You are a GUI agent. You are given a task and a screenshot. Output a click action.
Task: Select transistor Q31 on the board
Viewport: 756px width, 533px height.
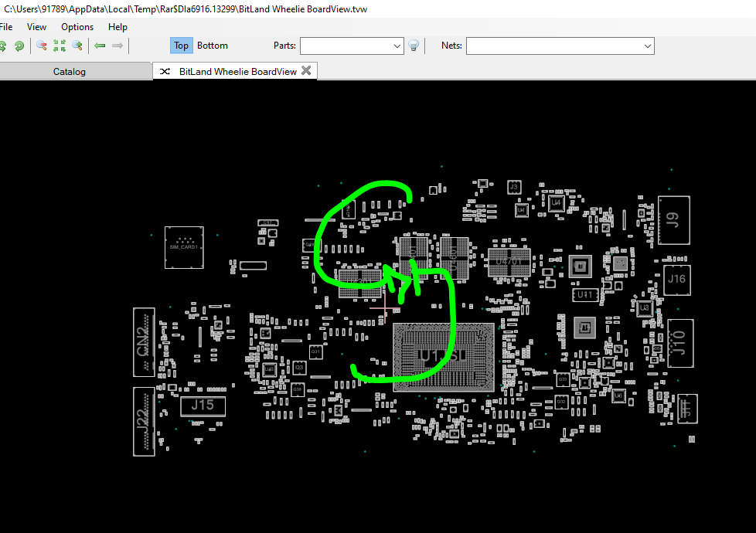click(x=315, y=351)
